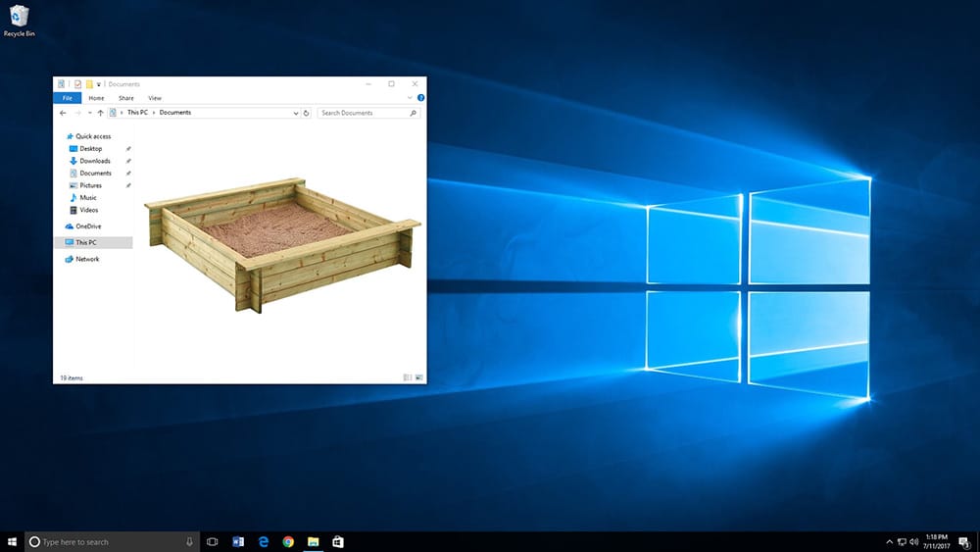Click File Explorer taskbar icon
The image size is (980, 552).
314,542
